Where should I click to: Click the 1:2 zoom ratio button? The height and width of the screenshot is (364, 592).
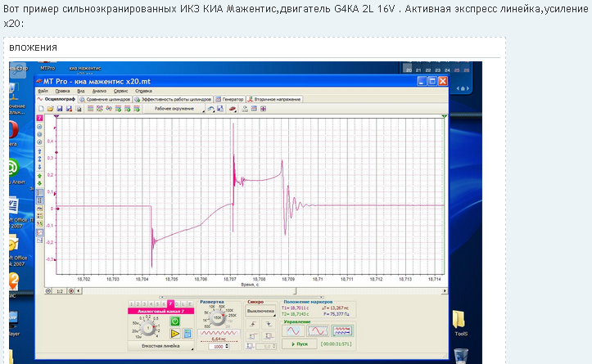60,291
